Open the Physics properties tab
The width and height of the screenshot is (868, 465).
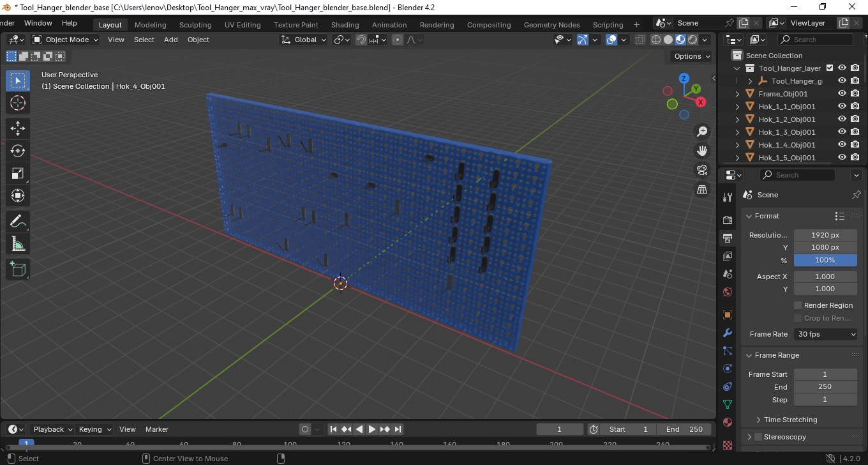[x=727, y=369]
